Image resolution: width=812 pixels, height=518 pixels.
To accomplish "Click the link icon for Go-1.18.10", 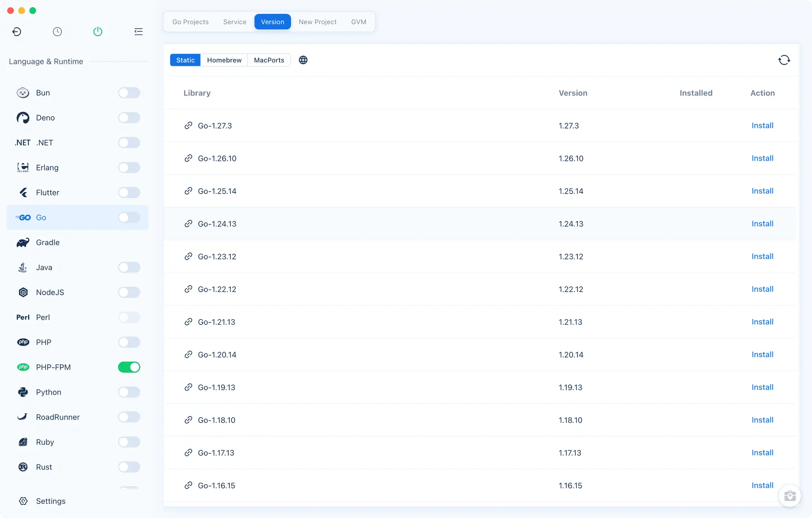I will tap(188, 420).
